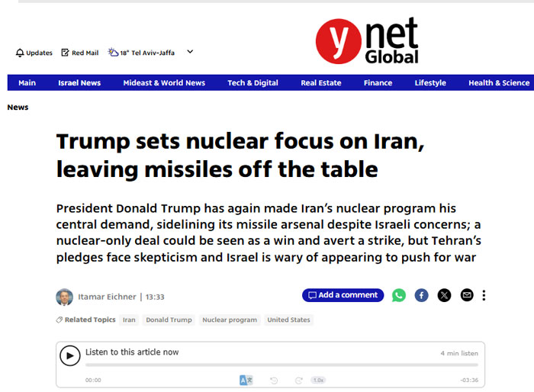Click the audio translate language icon
The width and height of the screenshot is (534, 392).
[246, 380]
